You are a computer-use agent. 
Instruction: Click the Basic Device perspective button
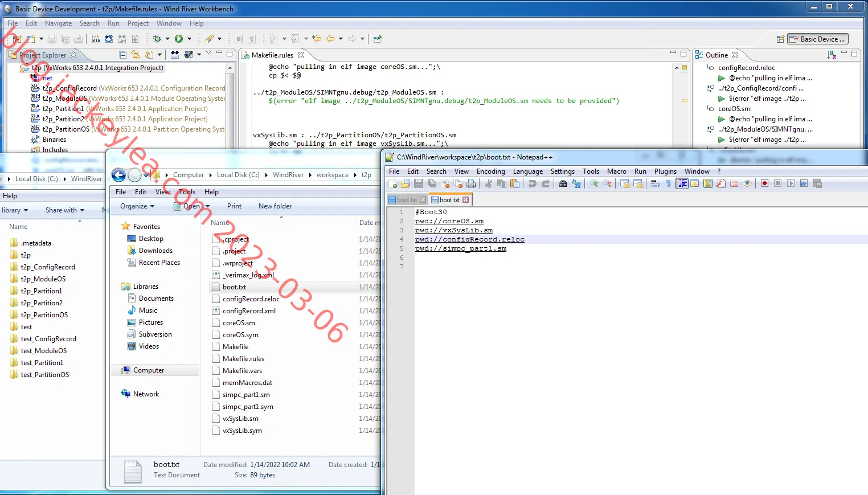pyautogui.click(x=818, y=39)
